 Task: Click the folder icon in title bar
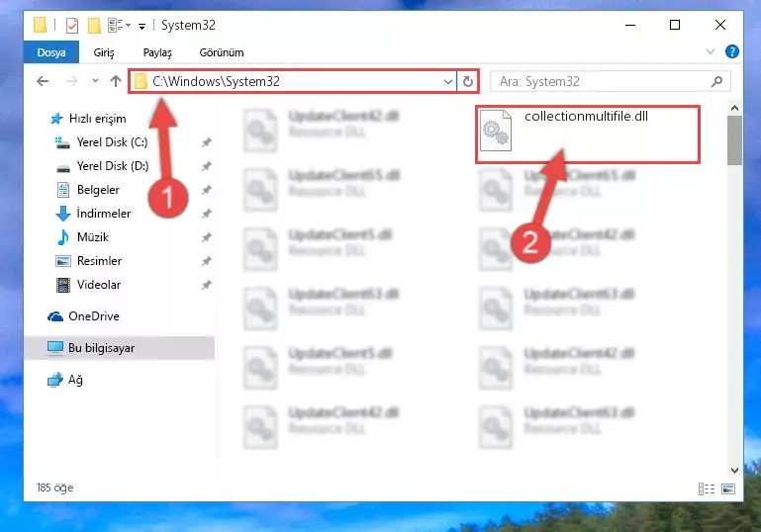(x=40, y=25)
